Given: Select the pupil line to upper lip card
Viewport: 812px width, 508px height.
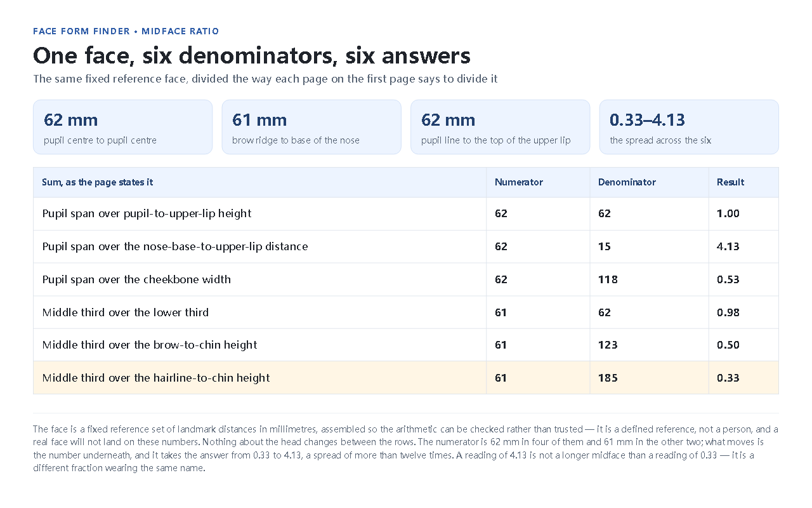Looking at the screenshot, I should tap(500, 127).
